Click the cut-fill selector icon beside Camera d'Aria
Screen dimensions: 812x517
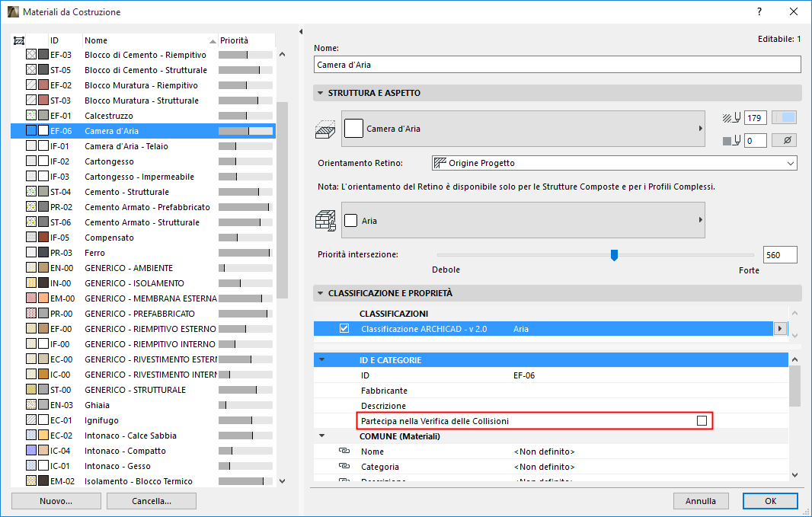tap(327, 129)
